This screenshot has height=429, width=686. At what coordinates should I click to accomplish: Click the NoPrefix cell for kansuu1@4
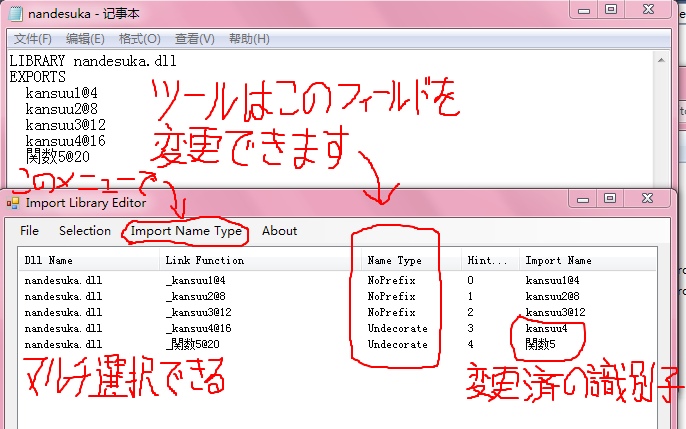pyautogui.click(x=392, y=280)
